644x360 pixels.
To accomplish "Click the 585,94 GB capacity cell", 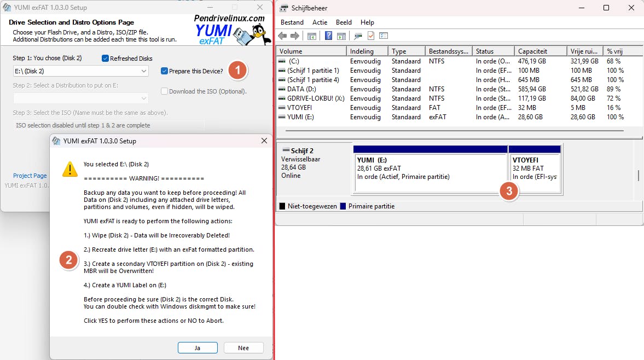I will point(532,89).
